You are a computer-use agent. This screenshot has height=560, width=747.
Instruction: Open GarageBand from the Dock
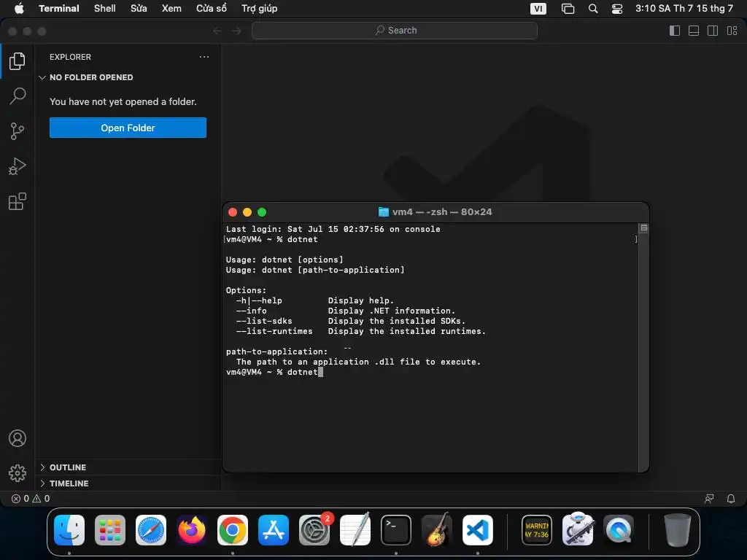(437, 530)
